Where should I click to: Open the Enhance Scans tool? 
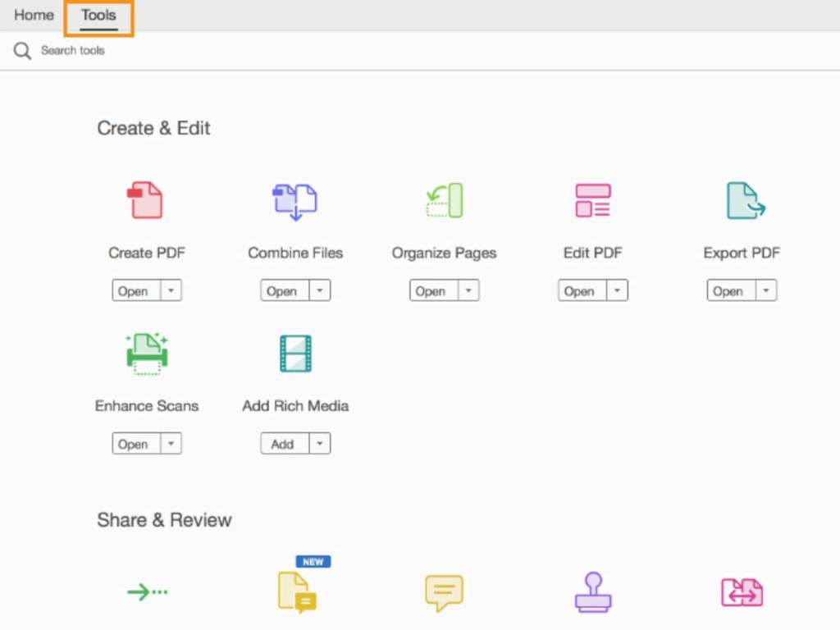pos(136,444)
